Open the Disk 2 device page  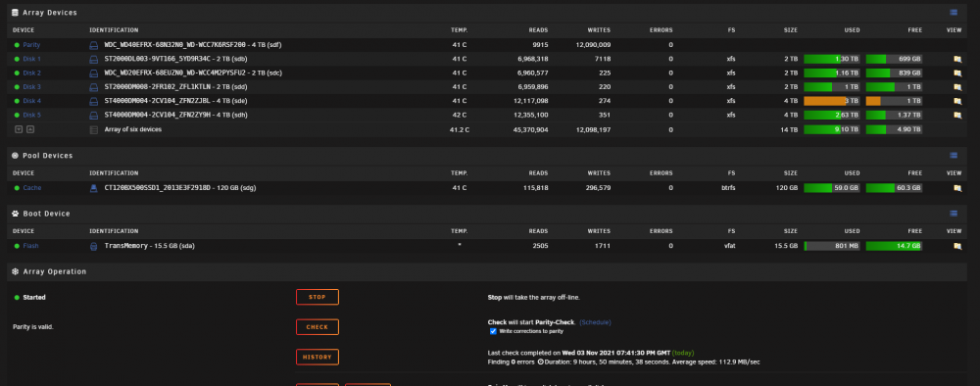coord(32,73)
